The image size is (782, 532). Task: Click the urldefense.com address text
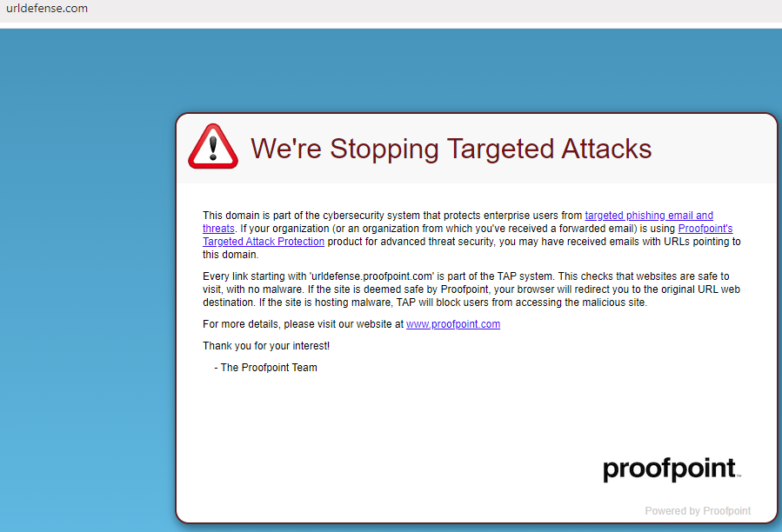click(x=47, y=9)
